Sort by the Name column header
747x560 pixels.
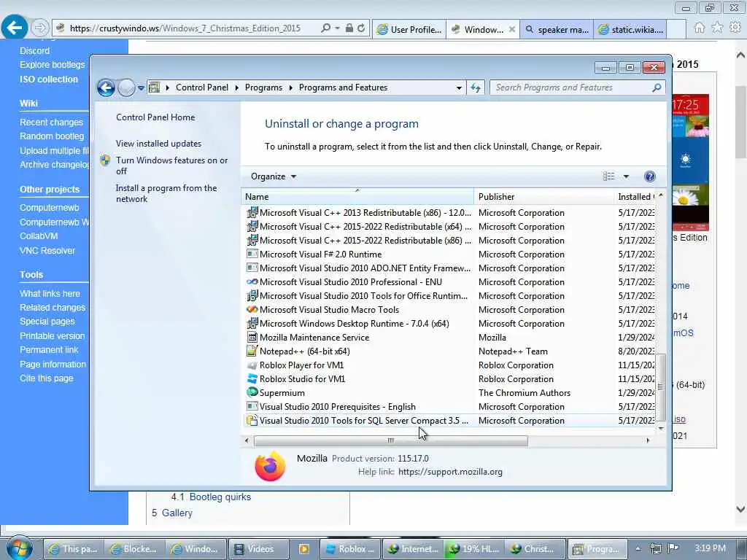(357, 197)
